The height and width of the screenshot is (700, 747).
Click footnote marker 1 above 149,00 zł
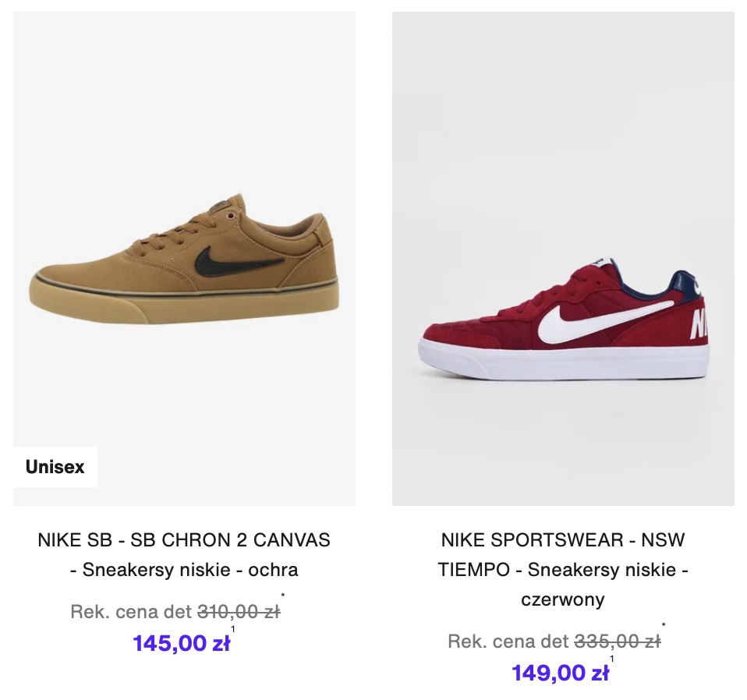click(x=611, y=659)
